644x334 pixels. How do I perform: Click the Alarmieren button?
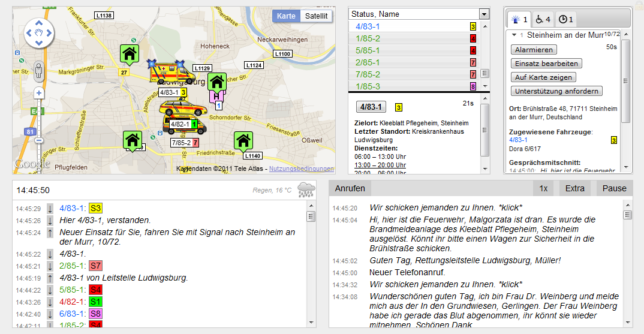[534, 50]
